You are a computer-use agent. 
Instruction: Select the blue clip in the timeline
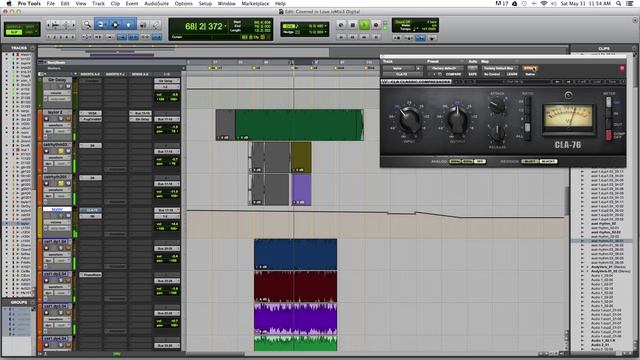296,254
